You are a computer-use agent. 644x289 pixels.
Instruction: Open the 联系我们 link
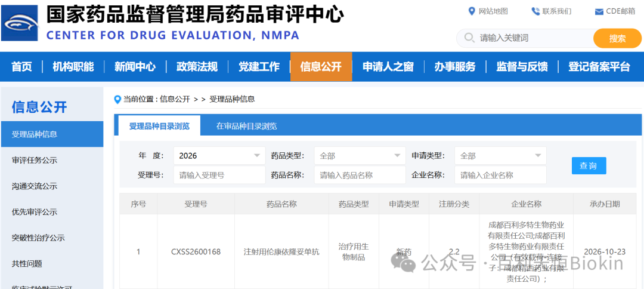556,11
